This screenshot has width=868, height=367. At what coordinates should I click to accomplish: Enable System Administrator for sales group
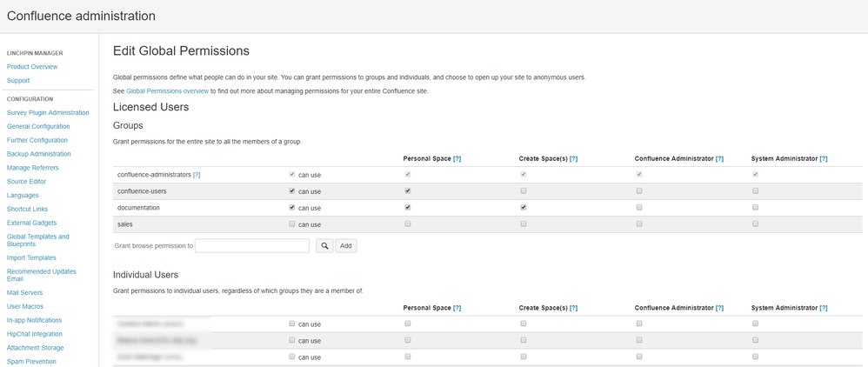[755, 224]
